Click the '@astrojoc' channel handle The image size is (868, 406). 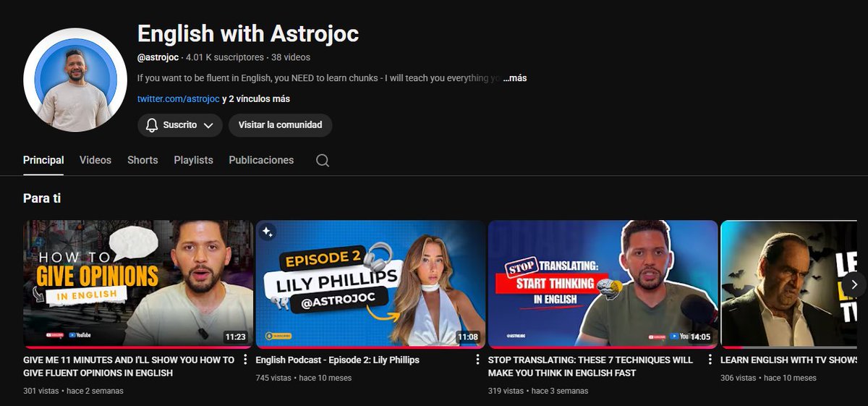(x=158, y=57)
